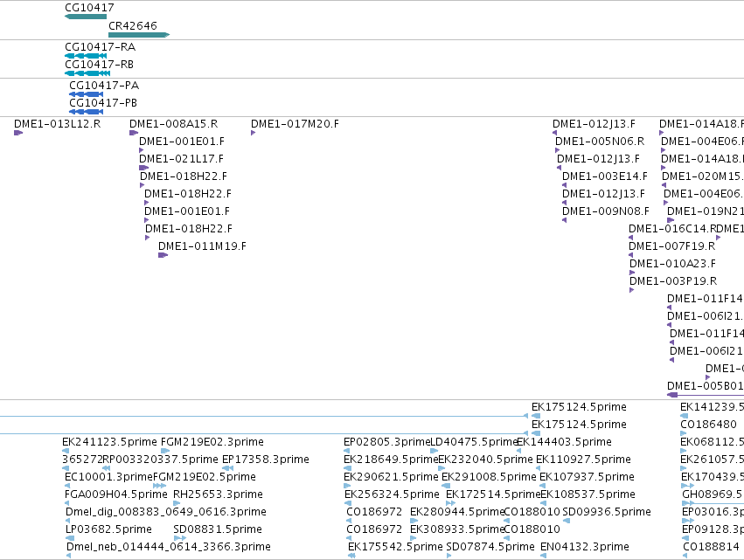Click the CG10417-PA protein glyph
744x560 pixels.
86,94
